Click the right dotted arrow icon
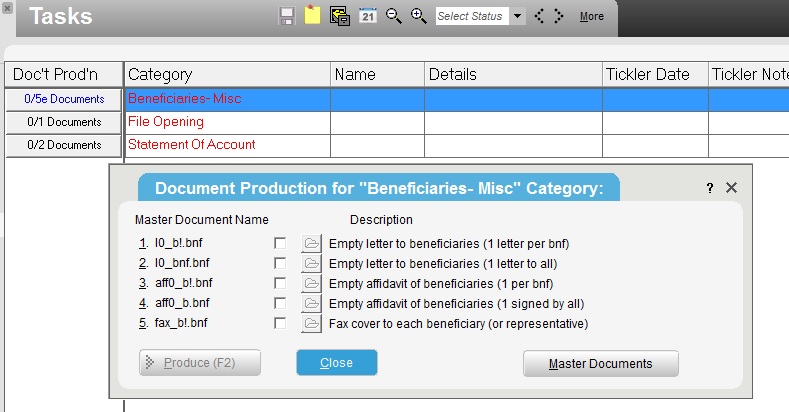The height and width of the screenshot is (412, 789). (x=559, y=16)
